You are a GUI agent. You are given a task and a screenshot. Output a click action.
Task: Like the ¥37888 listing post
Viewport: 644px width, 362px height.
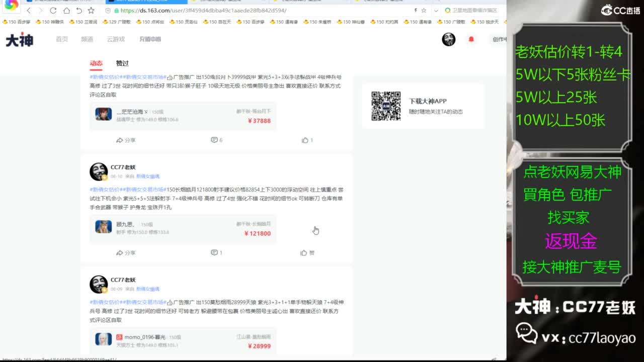point(307,140)
